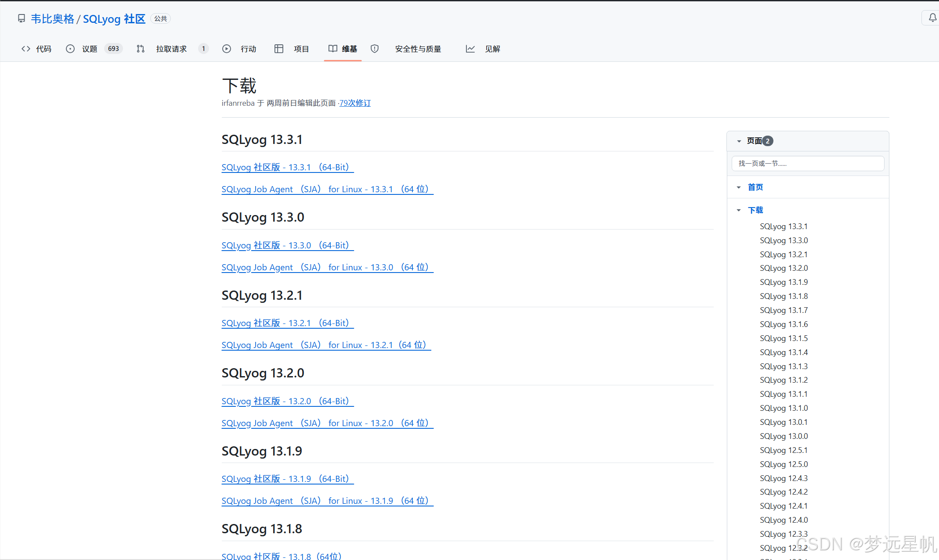
Task: Collapse the 首页 section arrow
Action: [x=739, y=187]
